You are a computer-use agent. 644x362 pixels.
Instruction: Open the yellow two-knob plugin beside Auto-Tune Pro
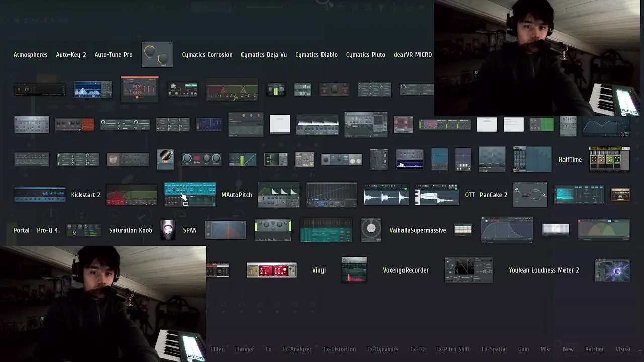157,55
